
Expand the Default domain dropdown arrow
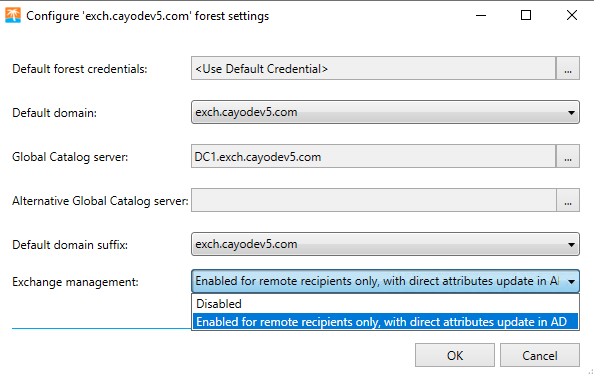pyautogui.click(x=571, y=112)
